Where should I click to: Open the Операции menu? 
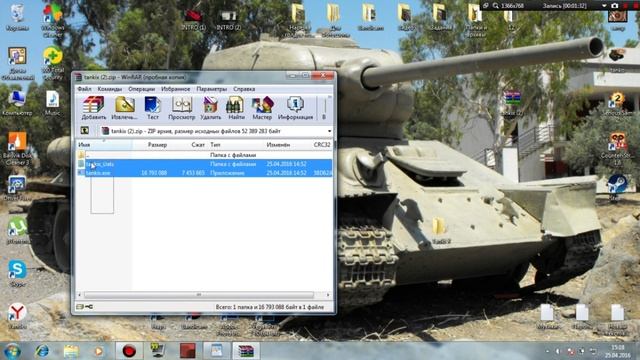(141, 89)
